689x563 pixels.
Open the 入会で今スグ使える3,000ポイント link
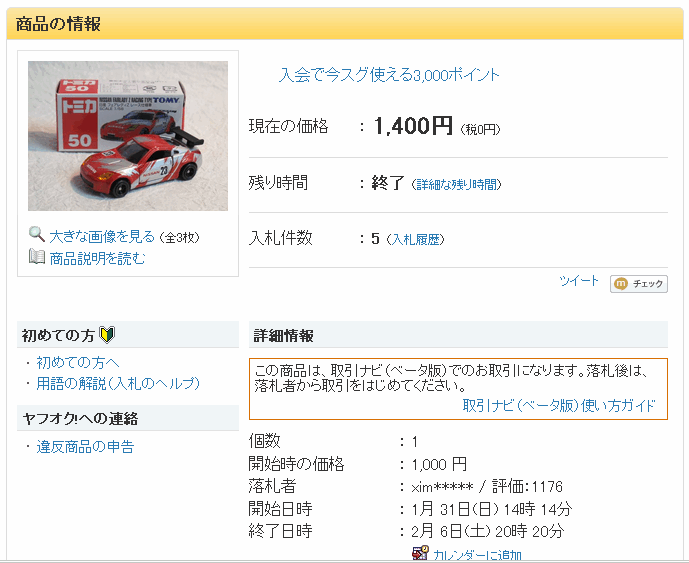pos(389,75)
